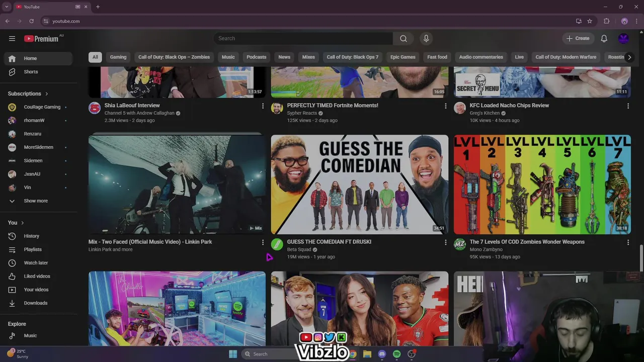Screen dimensions: 644x362
Task: Select Call of Duty: Modern Warfare chip
Action: [x=566, y=57]
